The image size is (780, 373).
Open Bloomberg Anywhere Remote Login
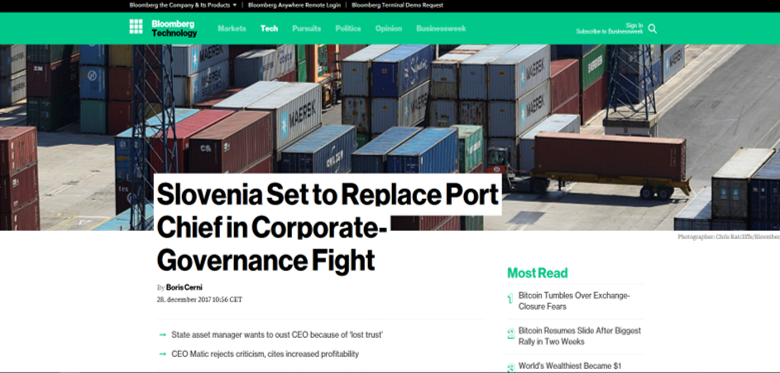pyautogui.click(x=294, y=5)
